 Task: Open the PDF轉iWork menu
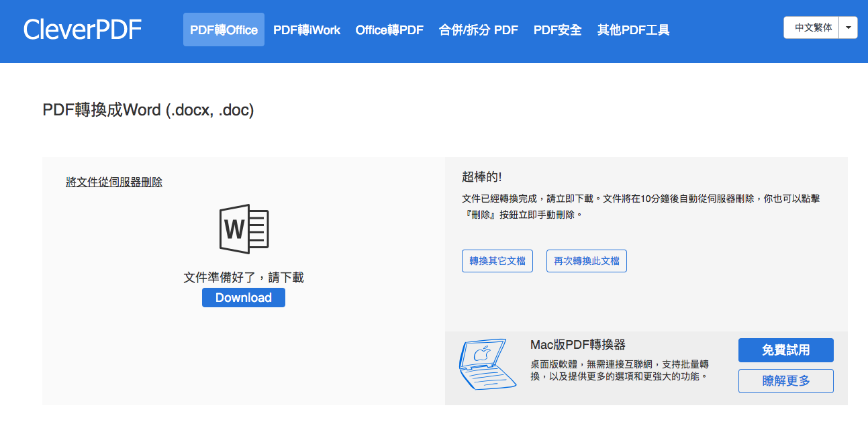(307, 30)
